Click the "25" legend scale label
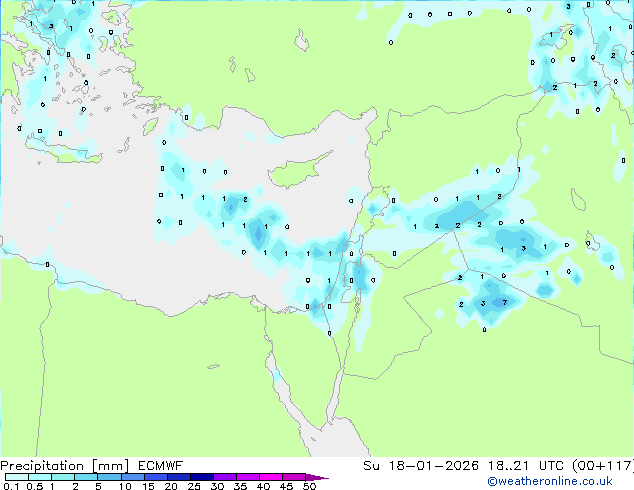 pos(194,486)
